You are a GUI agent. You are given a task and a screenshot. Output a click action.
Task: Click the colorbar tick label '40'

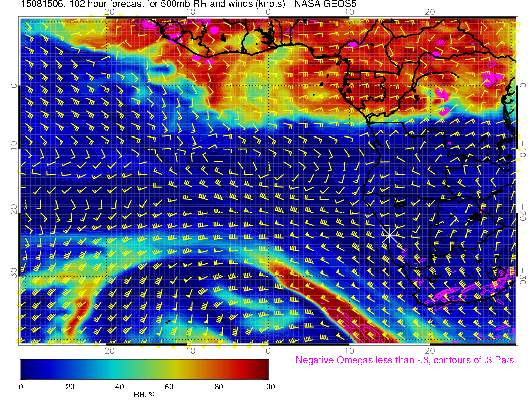point(119,387)
